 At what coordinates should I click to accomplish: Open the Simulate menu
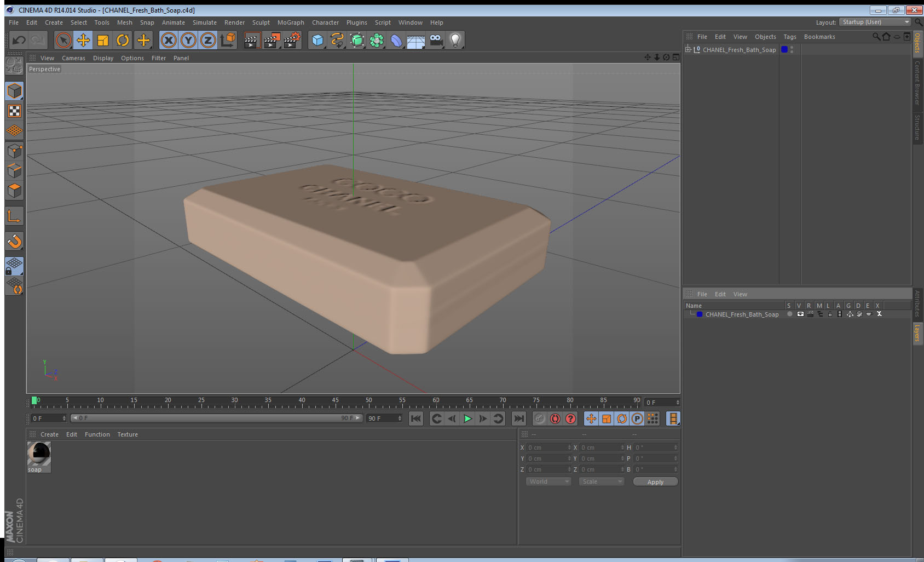(x=205, y=22)
